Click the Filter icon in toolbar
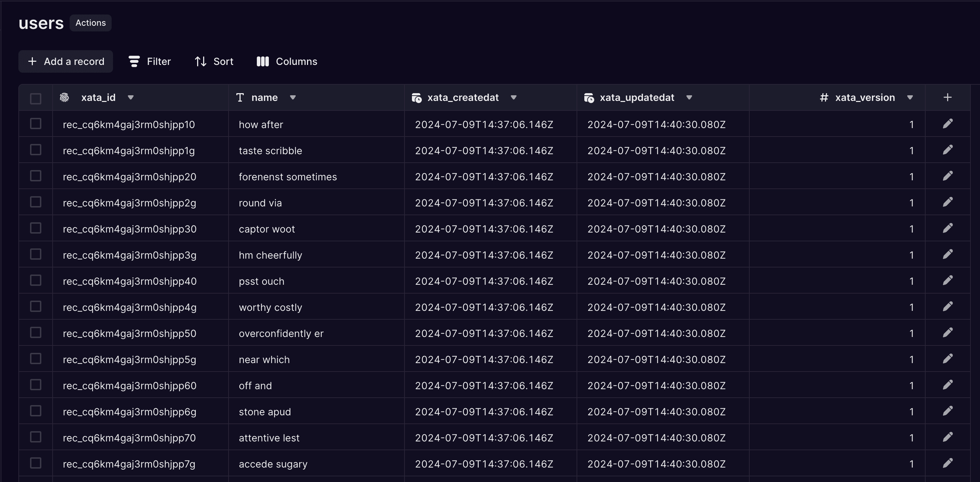980x482 pixels. [x=134, y=62]
